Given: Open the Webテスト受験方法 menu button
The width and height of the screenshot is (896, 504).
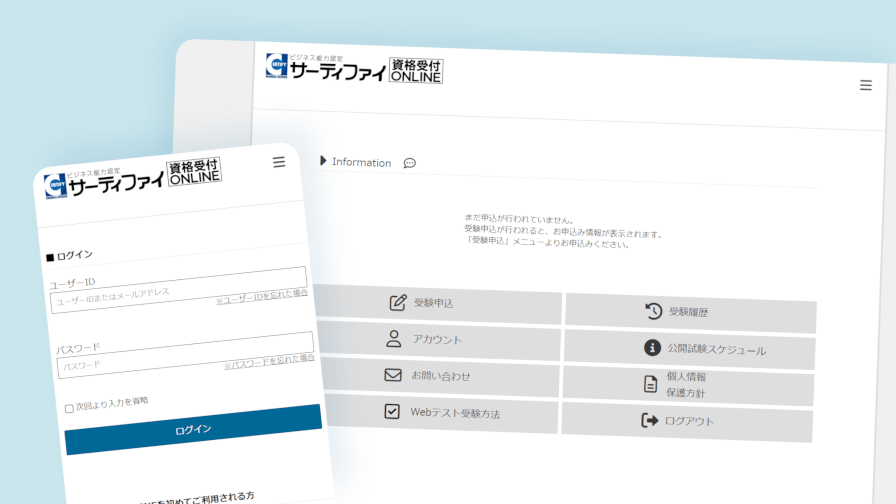Looking at the screenshot, I should pos(441,413).
